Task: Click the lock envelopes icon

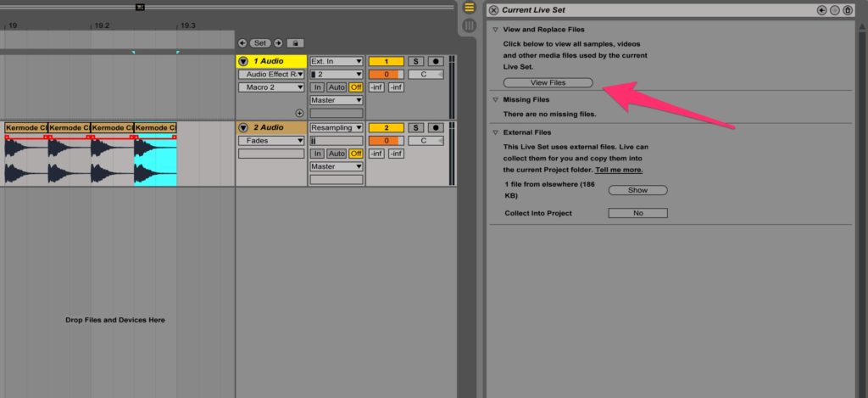Action: click(295, 43)
